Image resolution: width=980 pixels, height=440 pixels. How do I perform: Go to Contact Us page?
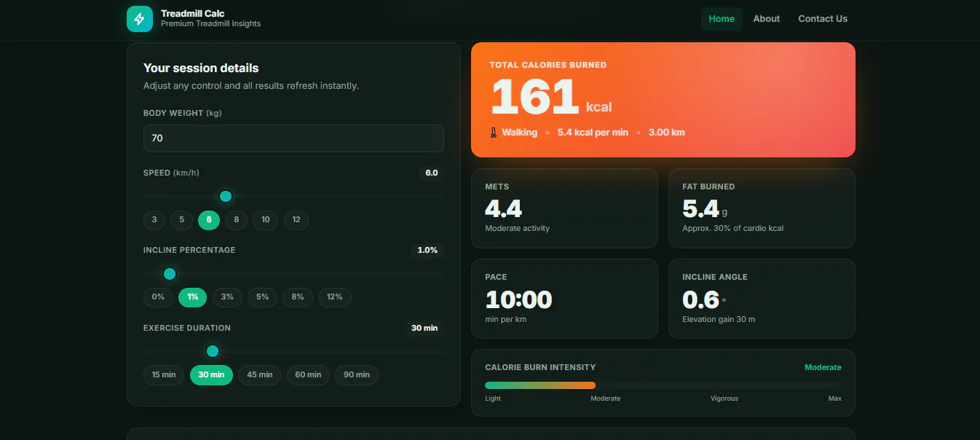click(x=823, y=19)
